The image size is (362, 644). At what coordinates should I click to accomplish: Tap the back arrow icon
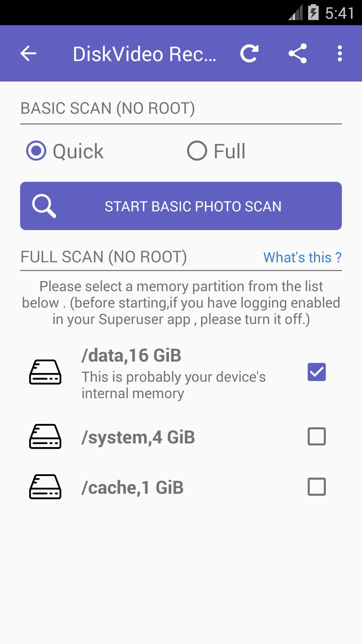point(28,54)
